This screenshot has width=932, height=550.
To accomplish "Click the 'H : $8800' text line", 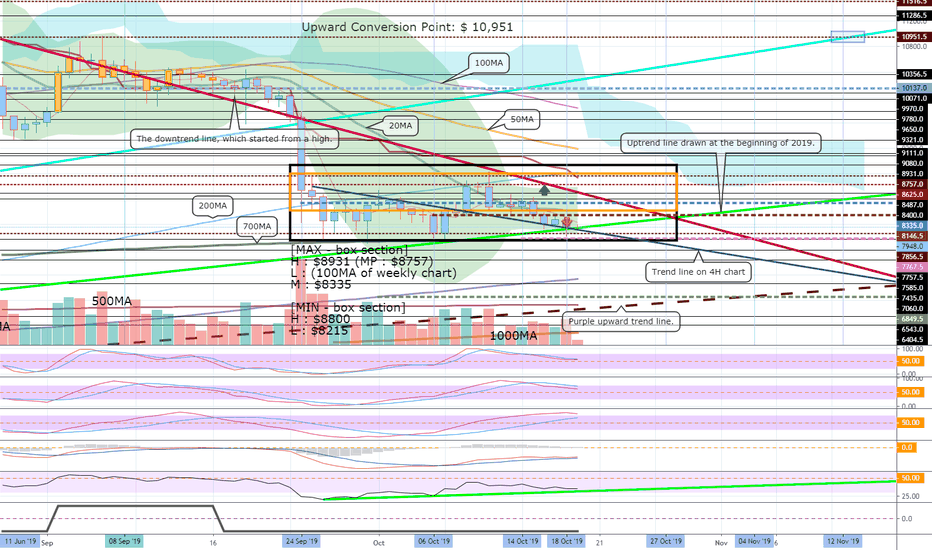I will 320,319.
